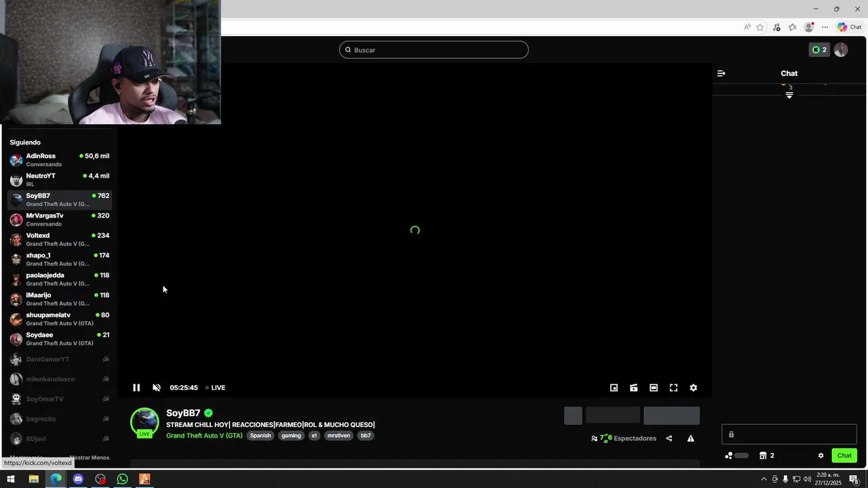Image resolution: width=868 pixels, height=488 pixels.
Task: Add page to favorites star icon
Action: click(760, 27)
